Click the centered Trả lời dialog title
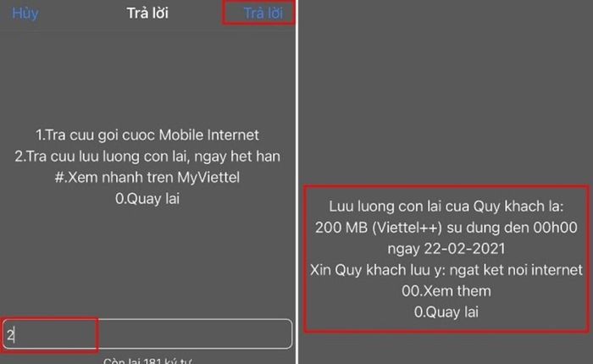 pos(147,14)
